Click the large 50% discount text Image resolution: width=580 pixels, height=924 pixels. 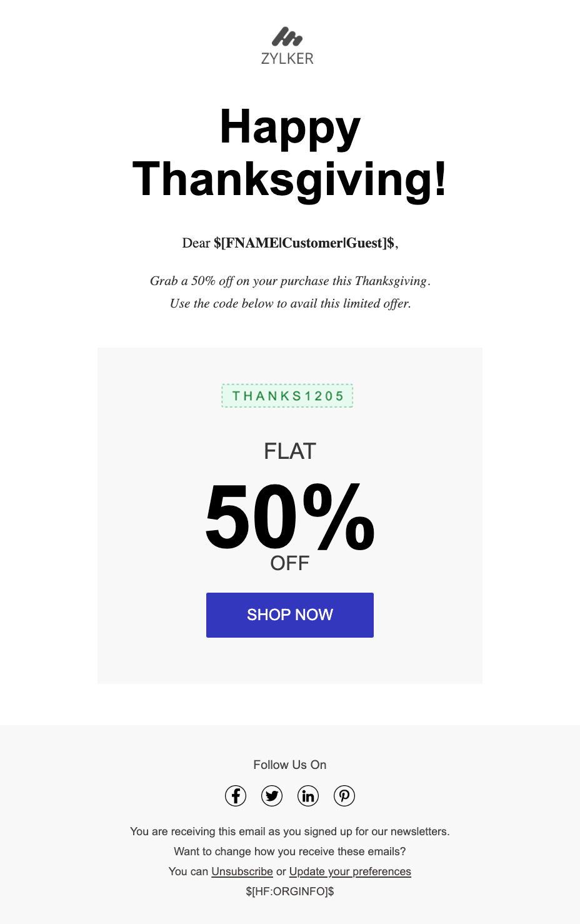pos(290,518)
